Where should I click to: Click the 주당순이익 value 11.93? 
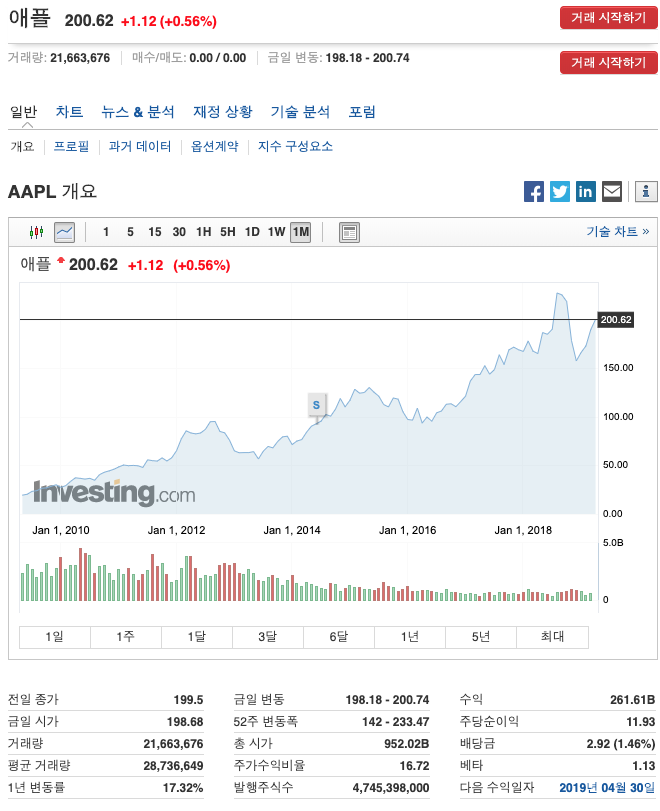tap(641, 722)
